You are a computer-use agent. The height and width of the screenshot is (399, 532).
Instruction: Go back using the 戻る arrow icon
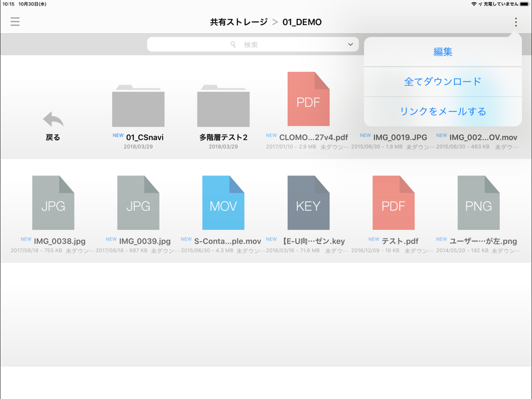53,119
